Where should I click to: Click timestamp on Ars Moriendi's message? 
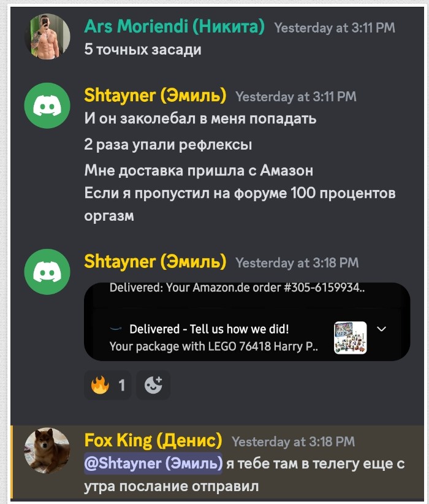pyautogui.click(x=335, y=28)
